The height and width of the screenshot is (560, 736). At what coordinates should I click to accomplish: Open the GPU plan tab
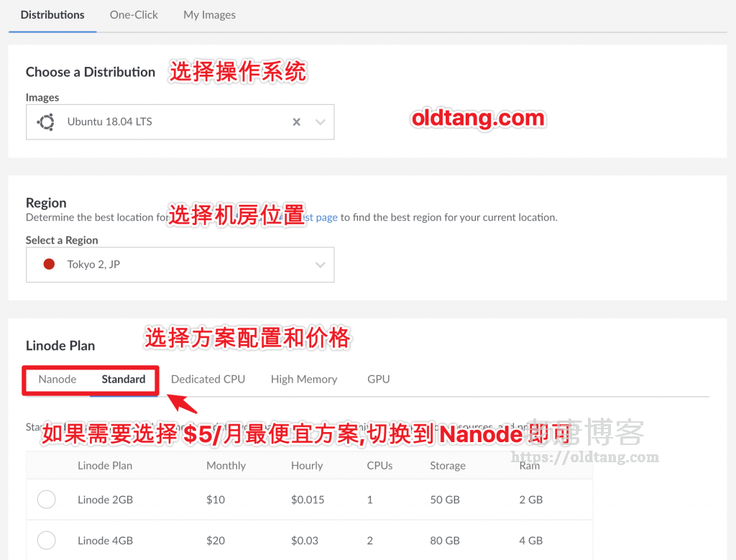pyautogui.click(x=378, y=380)
